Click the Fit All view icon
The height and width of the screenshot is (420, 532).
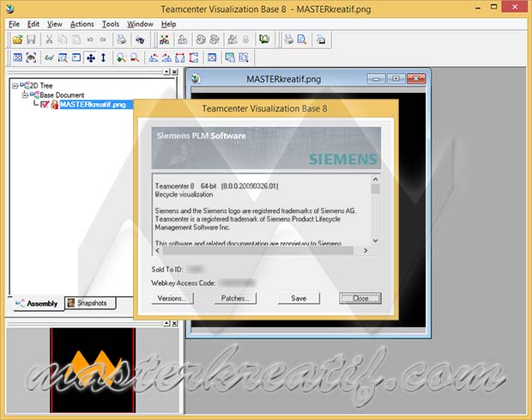(x=18, y=58)
